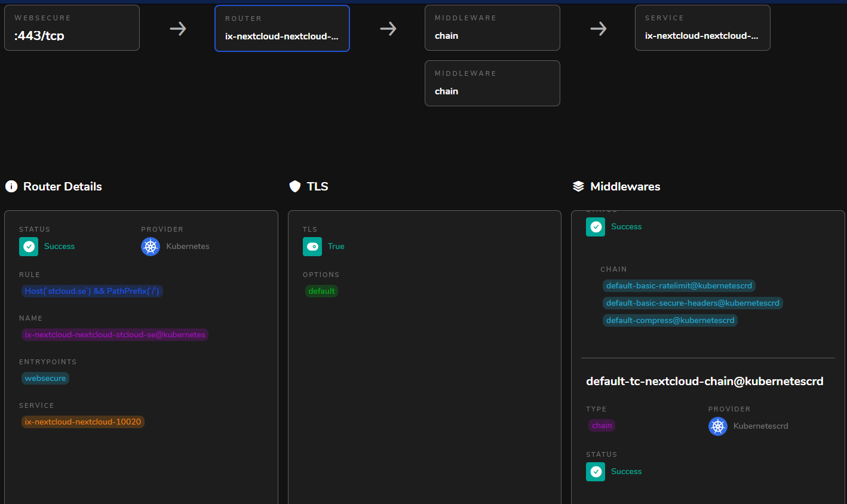The image size is (847, 504).
Task: Click the router status Success check icon
Action: click(29, 247)
